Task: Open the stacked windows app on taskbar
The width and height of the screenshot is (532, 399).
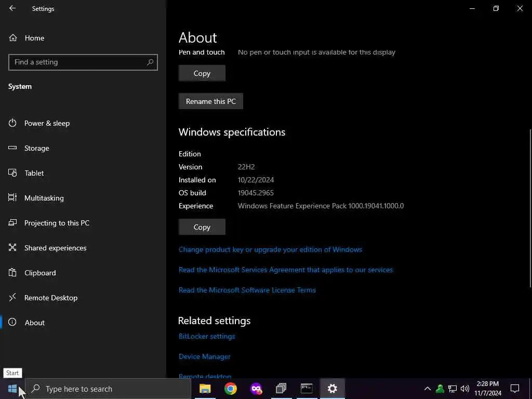Action: [x=281, y=389]
